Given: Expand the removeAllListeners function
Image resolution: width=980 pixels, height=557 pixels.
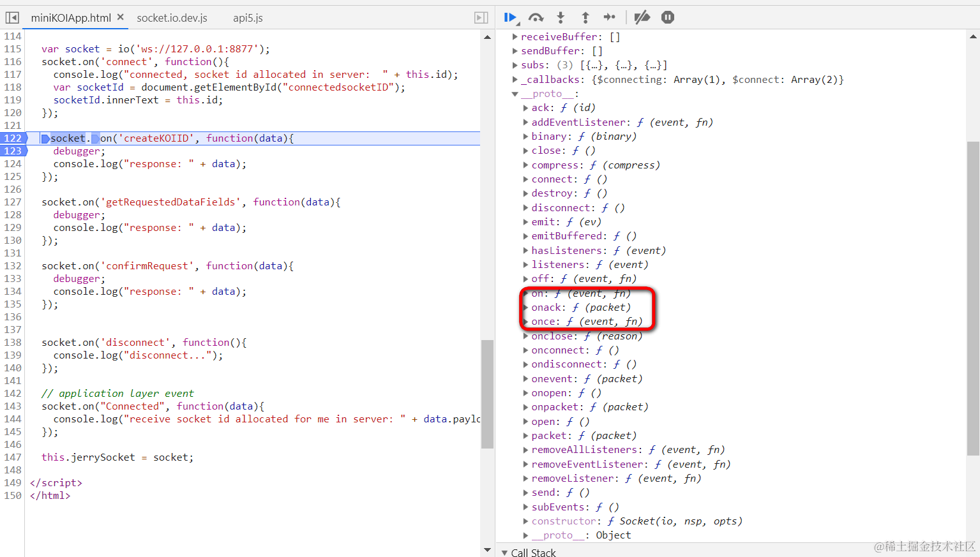Looking at the screenshot, I should pos(525,450).
